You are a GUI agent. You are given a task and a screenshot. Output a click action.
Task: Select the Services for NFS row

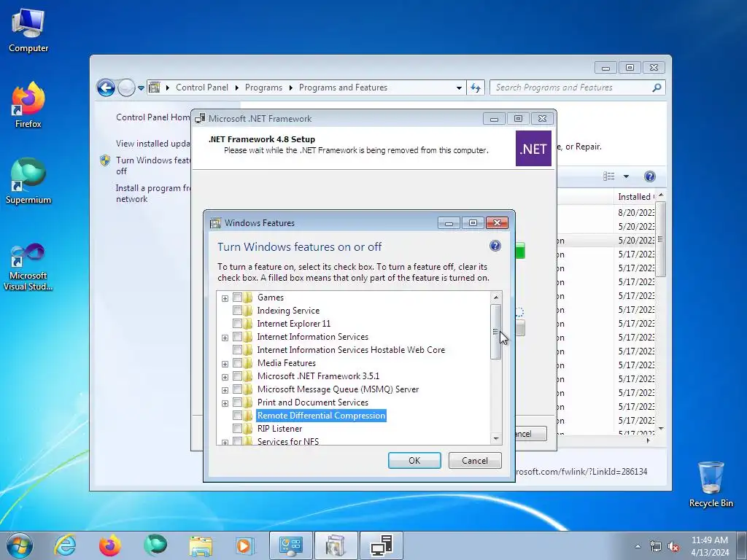(x=288, y=441)
